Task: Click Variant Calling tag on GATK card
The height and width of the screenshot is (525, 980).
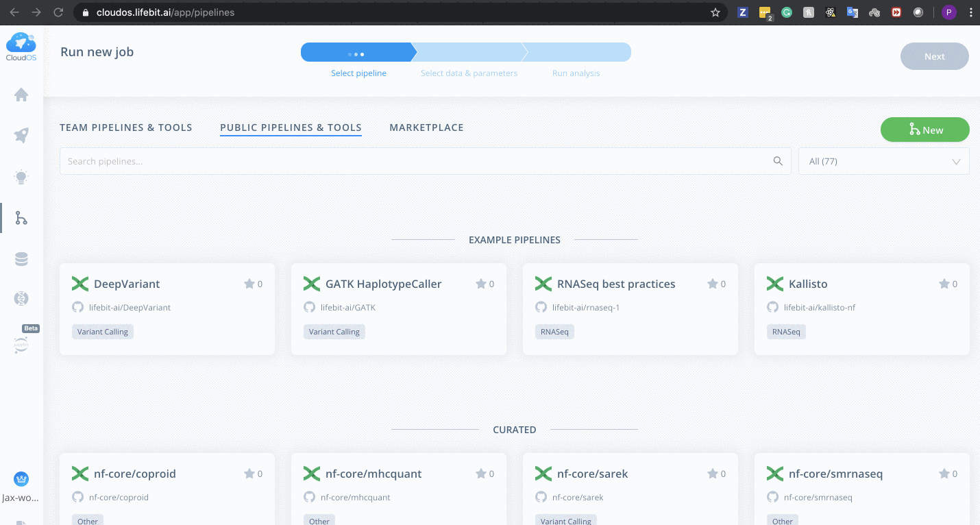Action: 334,332
